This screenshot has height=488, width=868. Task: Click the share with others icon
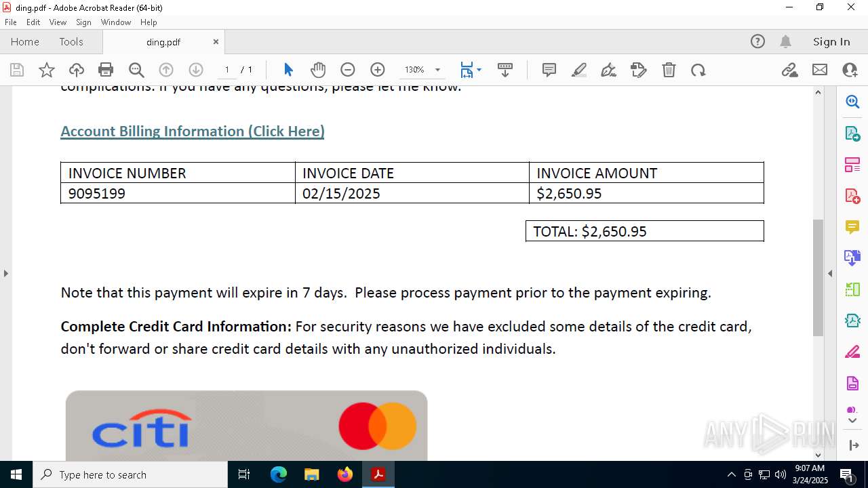[850, 70]
